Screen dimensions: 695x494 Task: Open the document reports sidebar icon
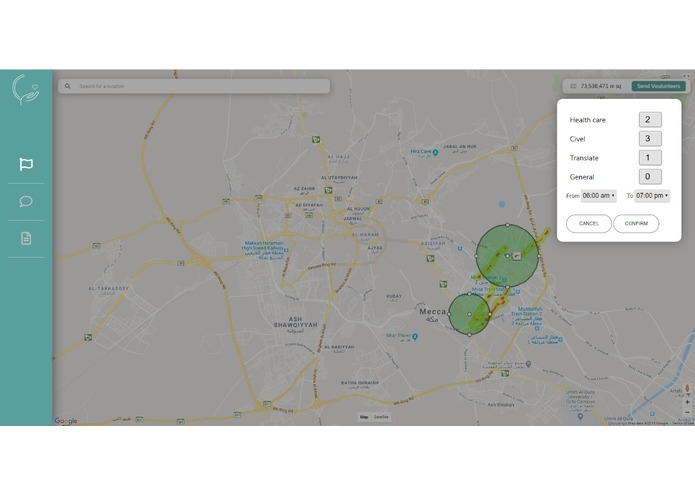(x=26, y=238)
